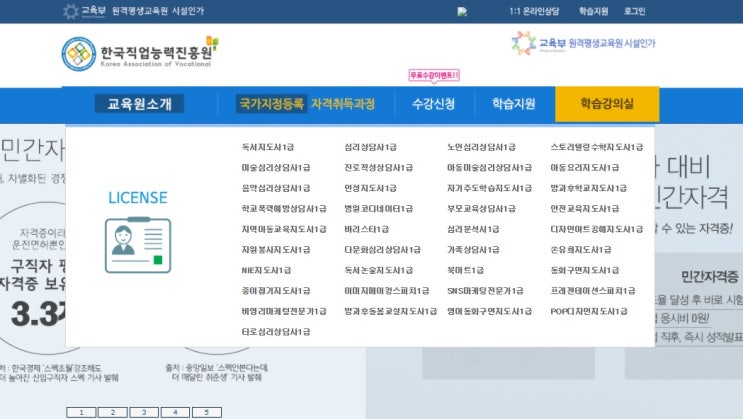Click the LICENSE ID card icon

point(138,246)
